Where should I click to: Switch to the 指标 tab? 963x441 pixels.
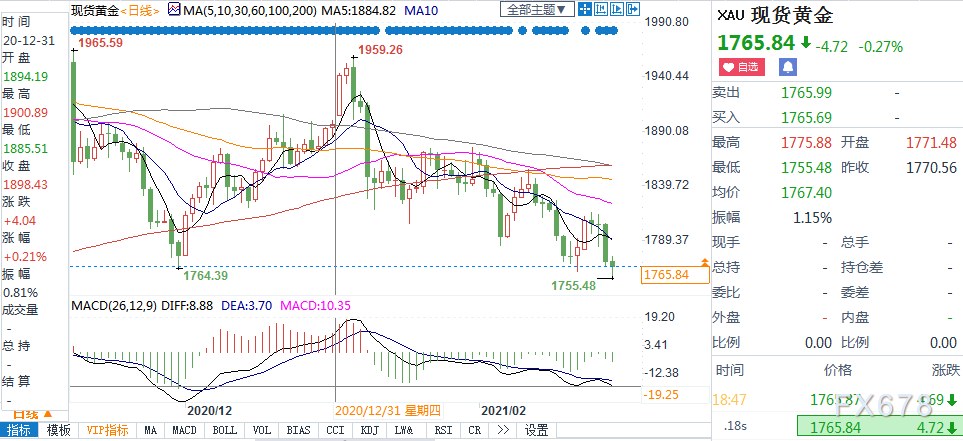coord(20,430)
